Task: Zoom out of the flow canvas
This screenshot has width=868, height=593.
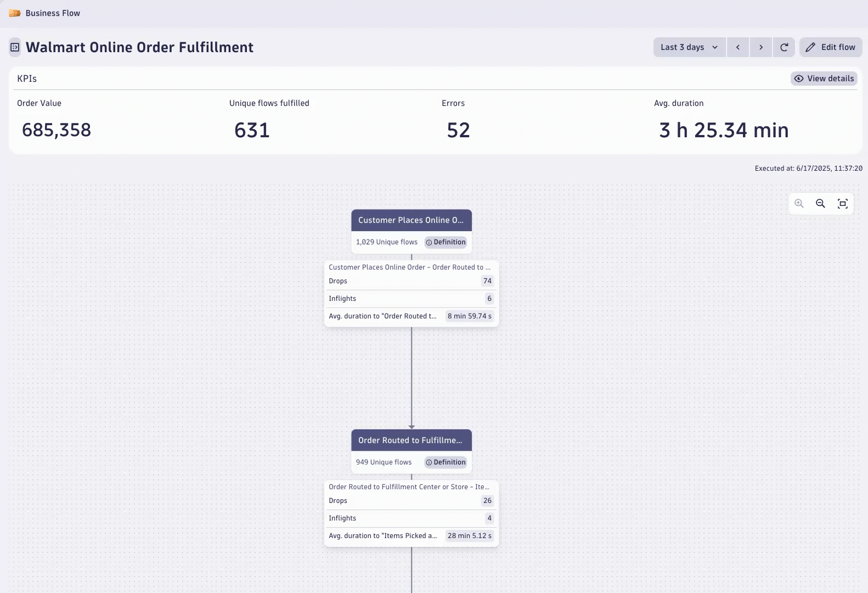Action: coord(821,204)
